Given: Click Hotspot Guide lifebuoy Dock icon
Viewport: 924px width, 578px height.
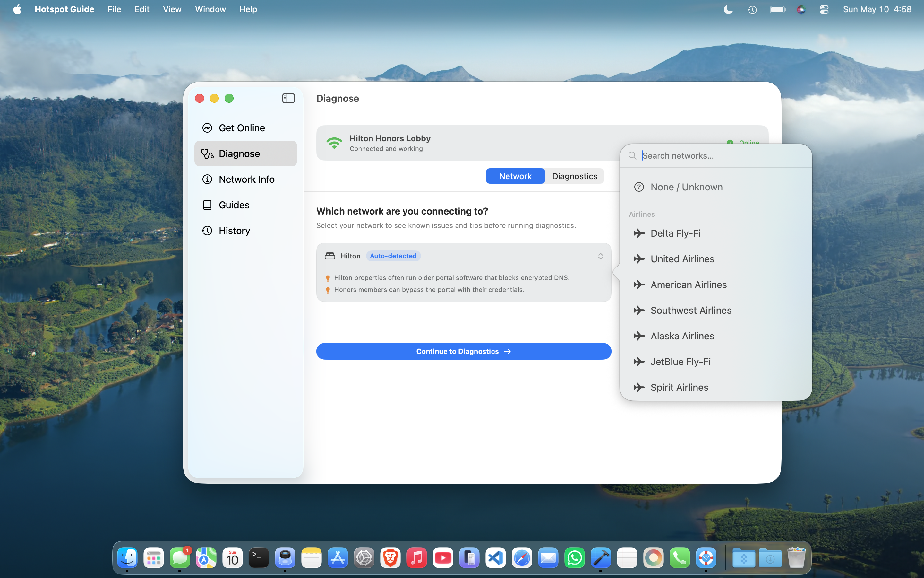Looking at the screenshot, I should click(706, 558).
